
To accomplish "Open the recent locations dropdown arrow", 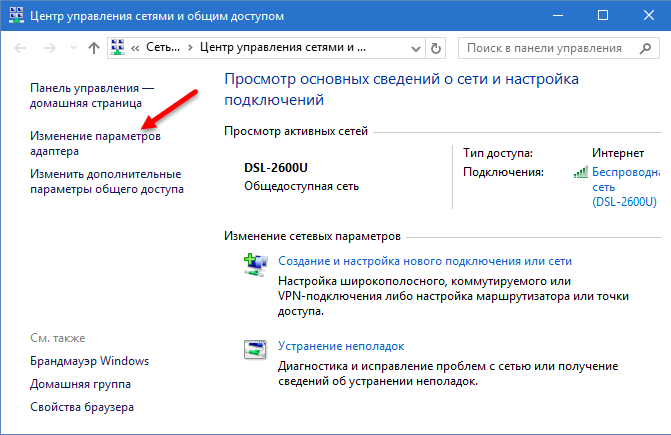I will (x=71, y=48).
